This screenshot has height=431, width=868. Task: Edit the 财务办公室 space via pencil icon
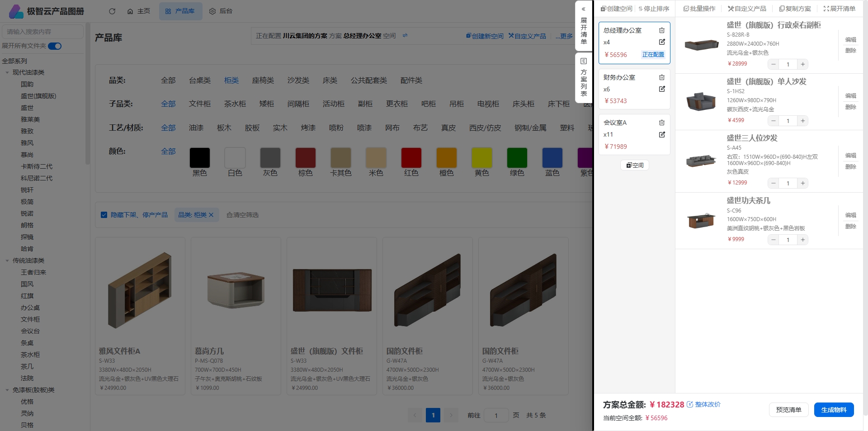pyautogui.click(x=662, y=89)
